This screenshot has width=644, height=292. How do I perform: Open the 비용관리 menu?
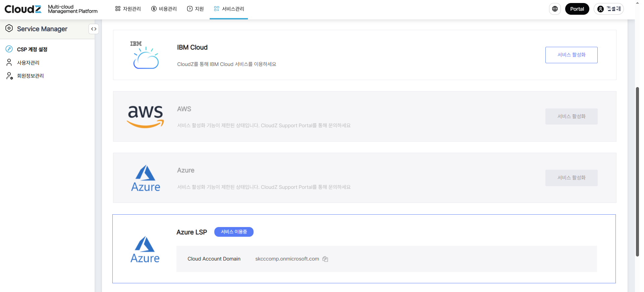[164, 9]
